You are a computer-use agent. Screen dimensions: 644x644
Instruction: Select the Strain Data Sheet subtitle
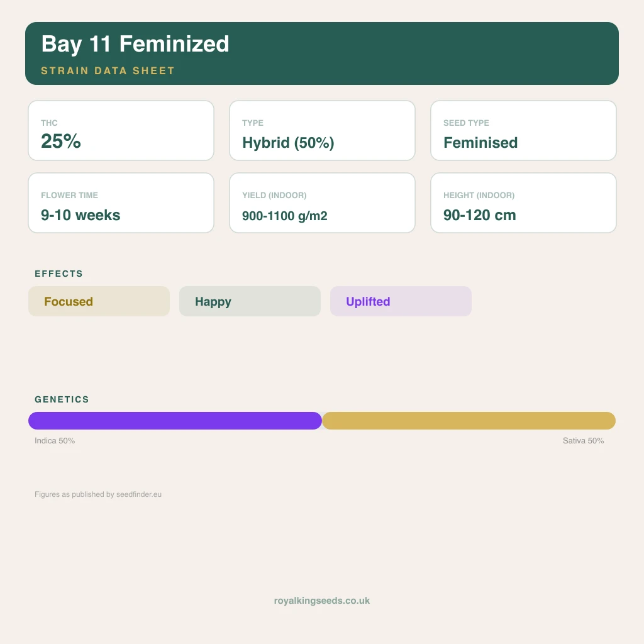tap(108, 70)
